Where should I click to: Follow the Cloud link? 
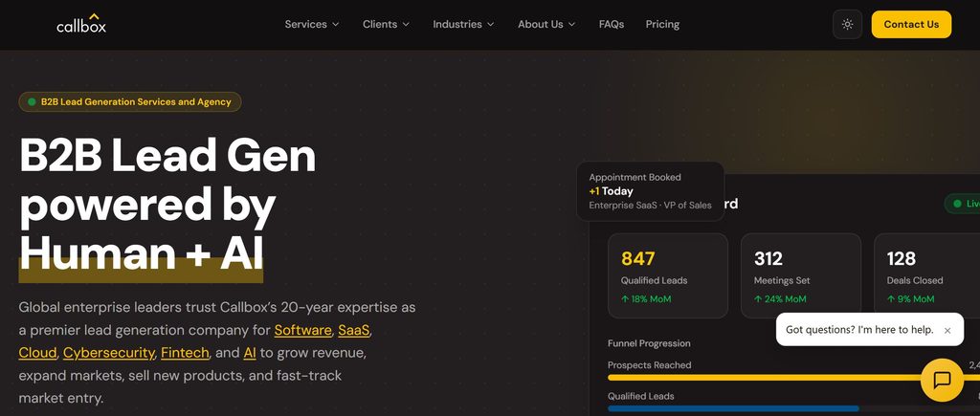[37, 353]
